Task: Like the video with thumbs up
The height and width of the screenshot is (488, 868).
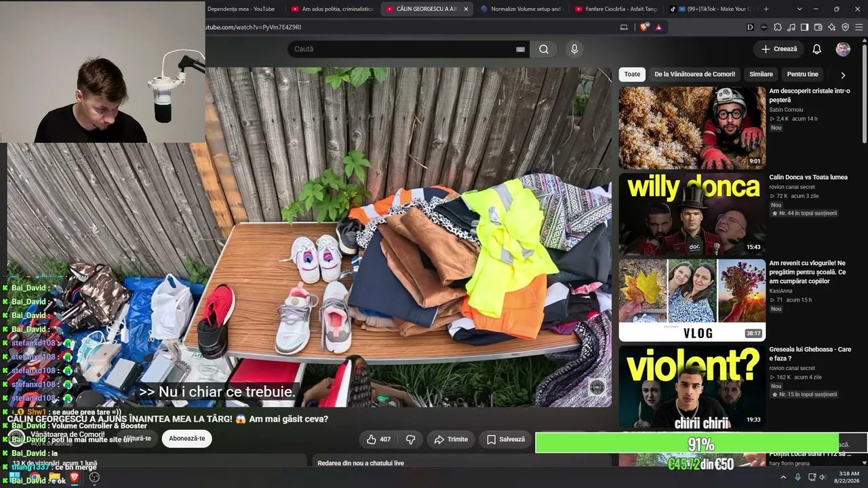Action: (x=378, y=439)
